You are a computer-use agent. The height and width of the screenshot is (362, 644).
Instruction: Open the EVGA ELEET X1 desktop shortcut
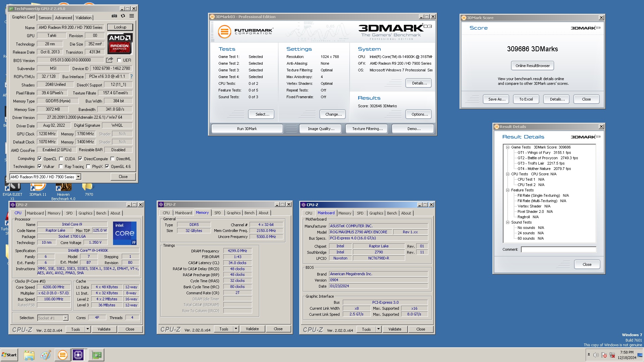click(x=12, y=192)
